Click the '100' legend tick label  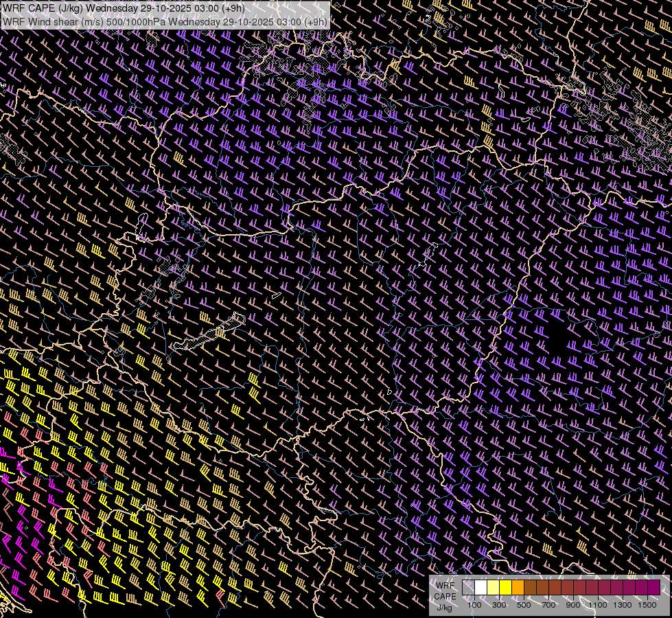[474, 605]
